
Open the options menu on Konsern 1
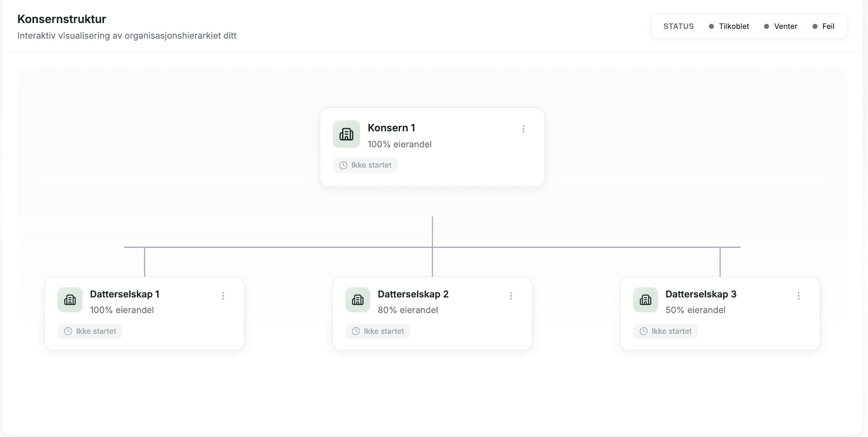tap(524, 129)
